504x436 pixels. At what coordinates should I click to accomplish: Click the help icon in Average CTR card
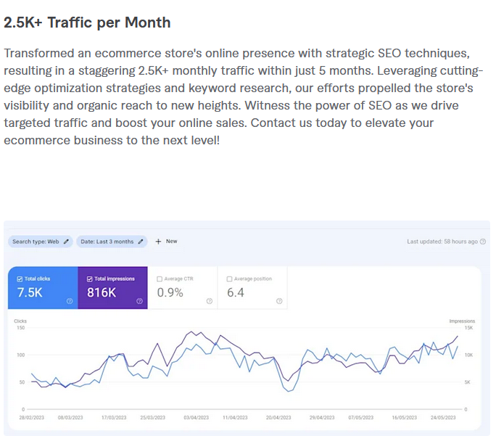click(209, 300)
